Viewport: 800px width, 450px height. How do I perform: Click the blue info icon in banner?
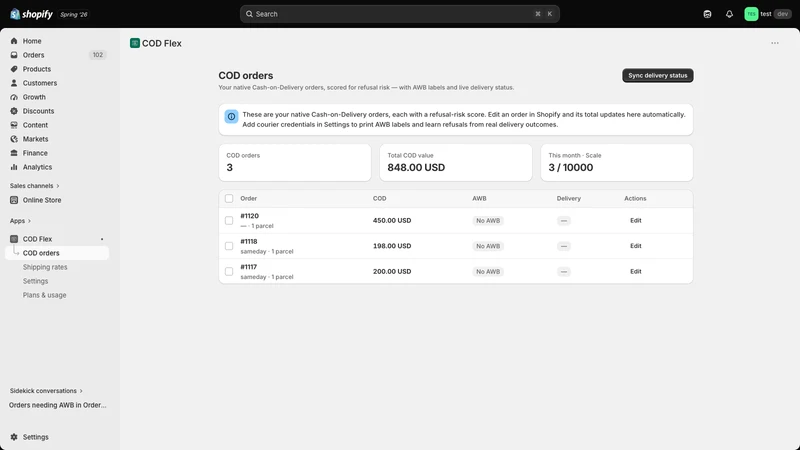[x=231, y=117]
